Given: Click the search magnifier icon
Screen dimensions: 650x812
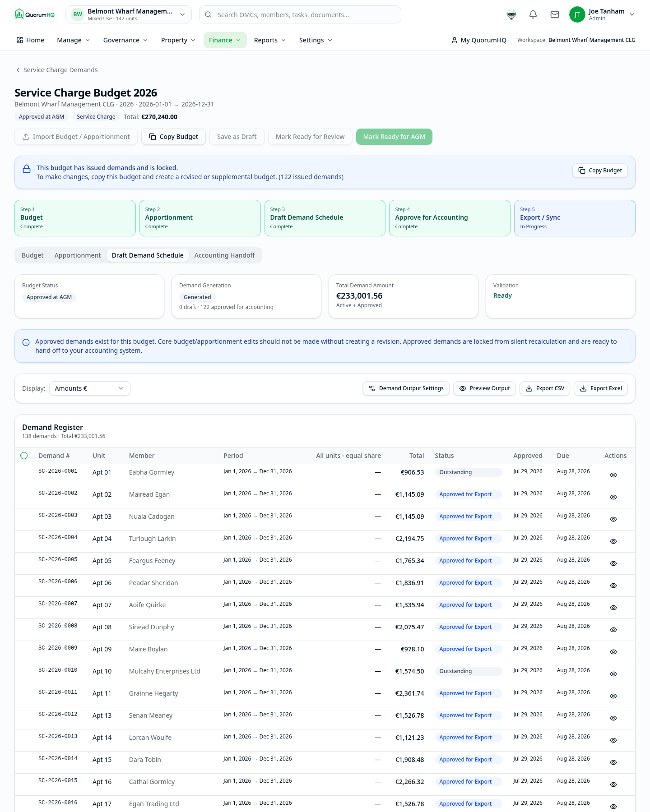Looking at the screenshot, I should 208,14.
